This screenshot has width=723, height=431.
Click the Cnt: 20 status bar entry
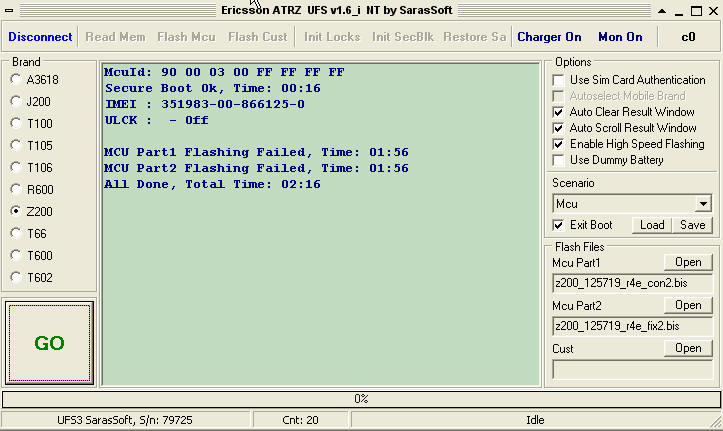pos(300,420)
